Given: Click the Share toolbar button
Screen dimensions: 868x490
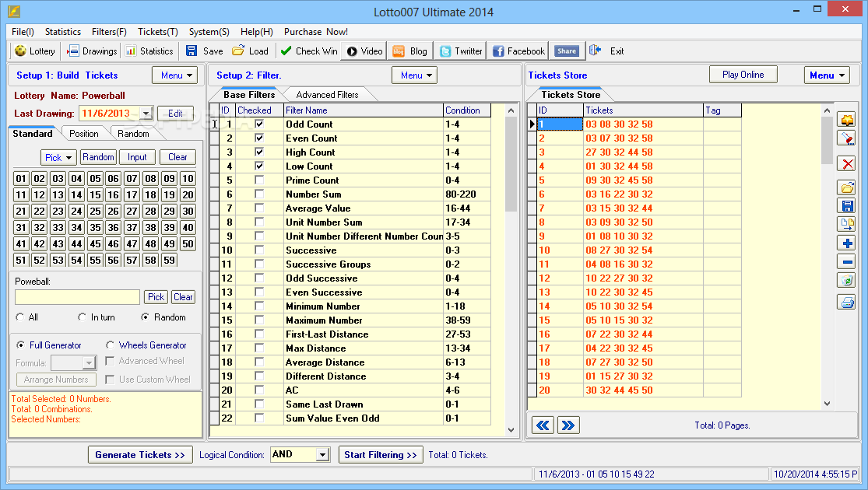Looking at the screenshot, I should [x=566, y=51].
